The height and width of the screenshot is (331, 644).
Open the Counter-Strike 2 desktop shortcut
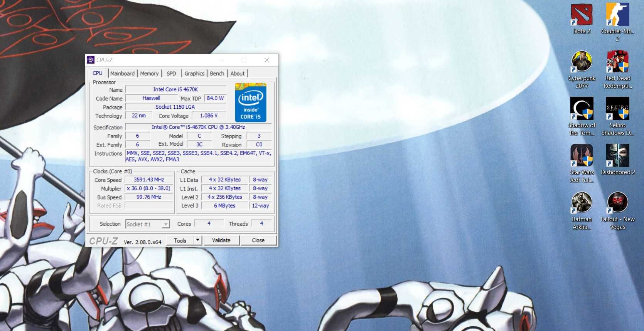pos(617,22)
